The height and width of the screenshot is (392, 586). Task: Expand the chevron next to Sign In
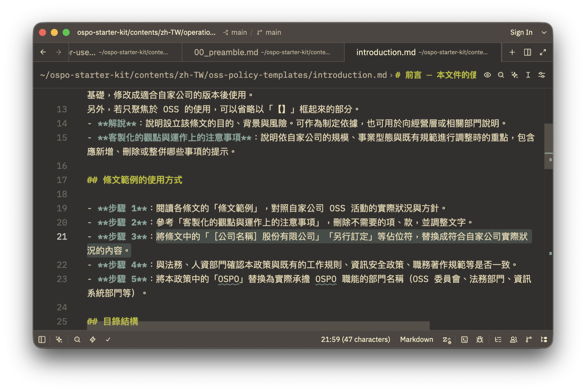click(544, 33)
